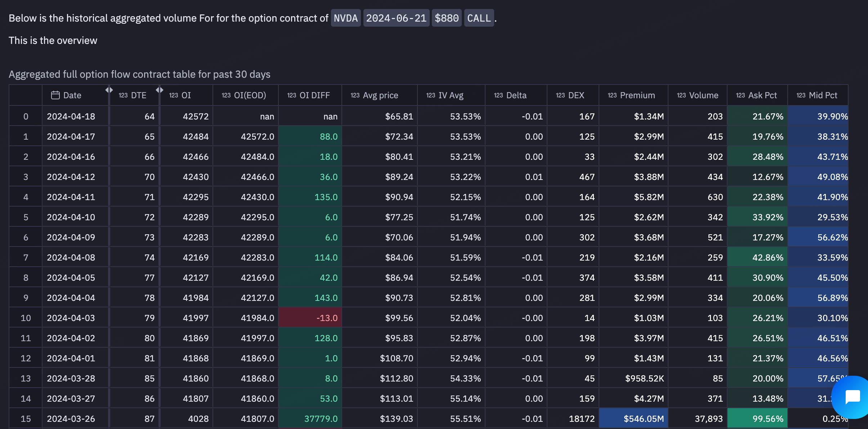The height and width of the screenshot is (429, 868).
Task: Sort by the Ask Pct column header
Action: (x=757, y=95)
